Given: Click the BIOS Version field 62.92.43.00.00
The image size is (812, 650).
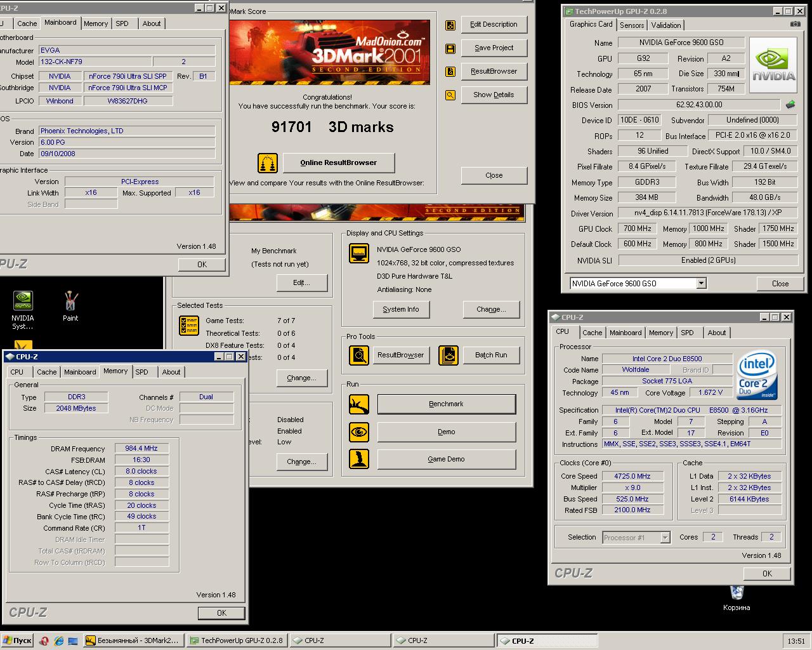Looking at the screenshot, I should coord(699,105).
